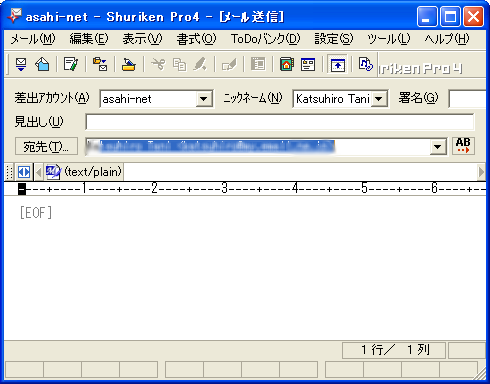Open the ヘルプ(H) menu
Viewport: 490px width, 384px height.
[447, 39]
